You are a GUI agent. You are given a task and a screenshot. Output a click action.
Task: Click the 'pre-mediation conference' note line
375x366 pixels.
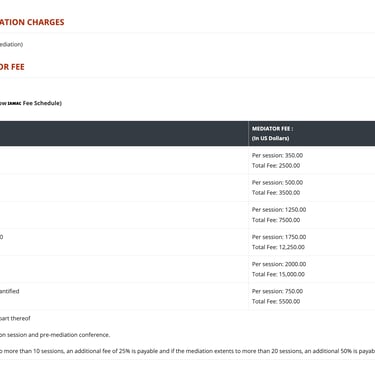click(55, 335)
